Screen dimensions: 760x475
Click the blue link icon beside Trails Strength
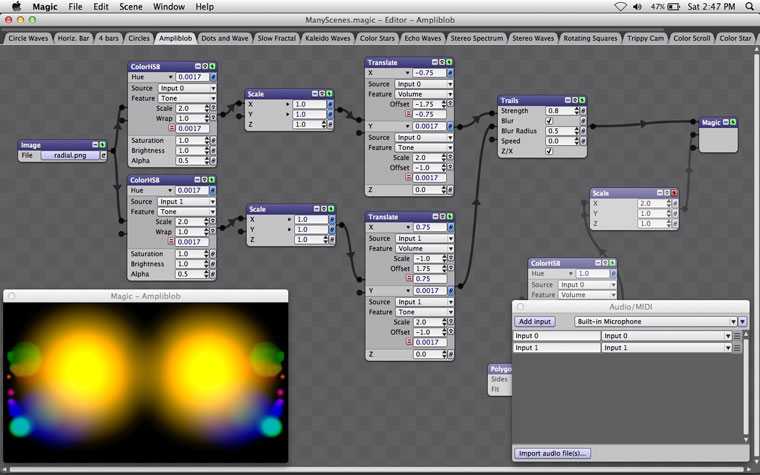[x=582, y=111]
